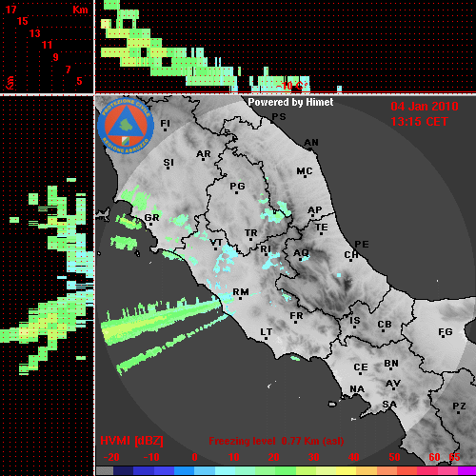This screenshot has height=476, width=476.
Task: Click the TE city label on the map
Action: coord(322,228)
